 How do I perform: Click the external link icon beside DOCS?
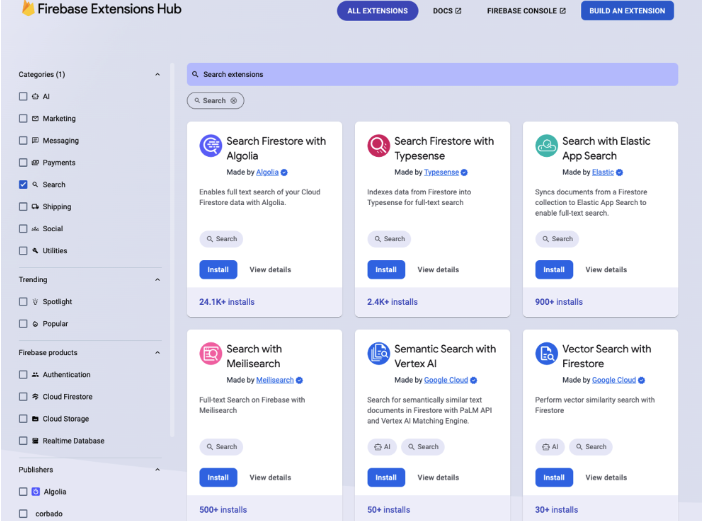458,11
